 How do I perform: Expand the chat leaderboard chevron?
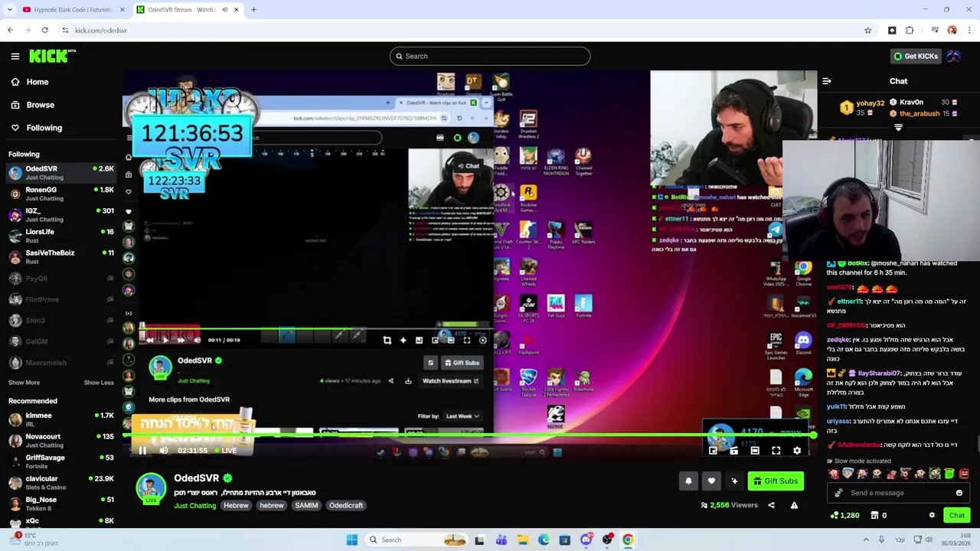[x=899, y=128]
